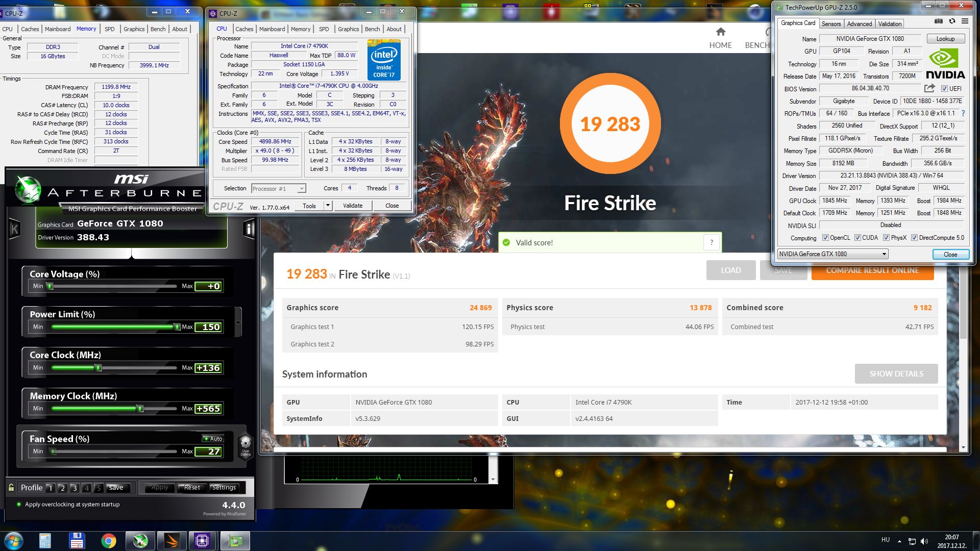Toggle the fan speed Auto button
This screenshot has width=980, height=551.
[x=213, y=438]
